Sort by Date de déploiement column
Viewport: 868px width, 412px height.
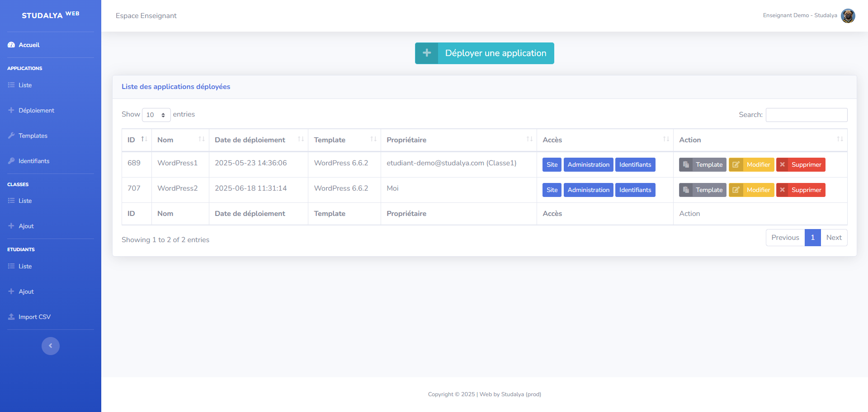(x=259, y=140)
